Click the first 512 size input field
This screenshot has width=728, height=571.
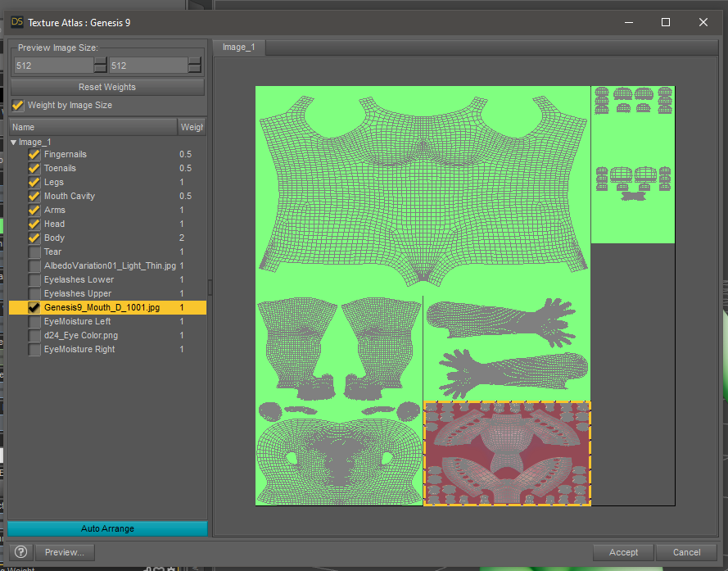click(x=52, y=66)
